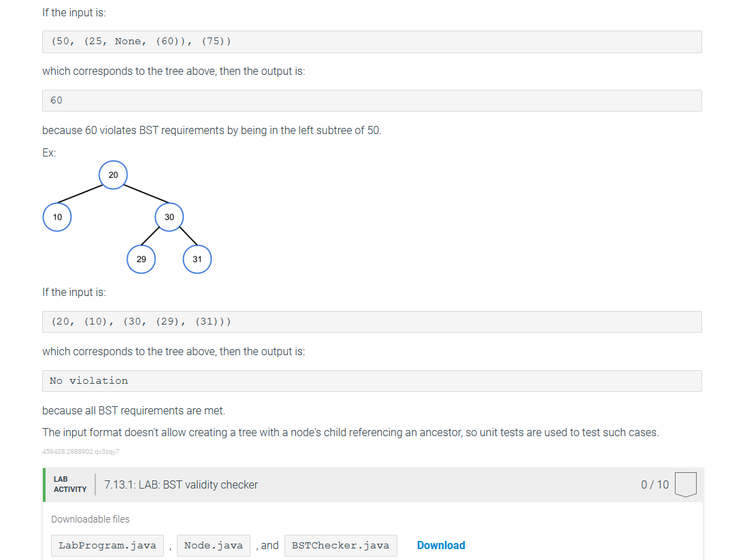The width and height of the screenshot is (745, 560).
Task: Select the LabProgram.java file chip
Action: (x=107, y=545)
